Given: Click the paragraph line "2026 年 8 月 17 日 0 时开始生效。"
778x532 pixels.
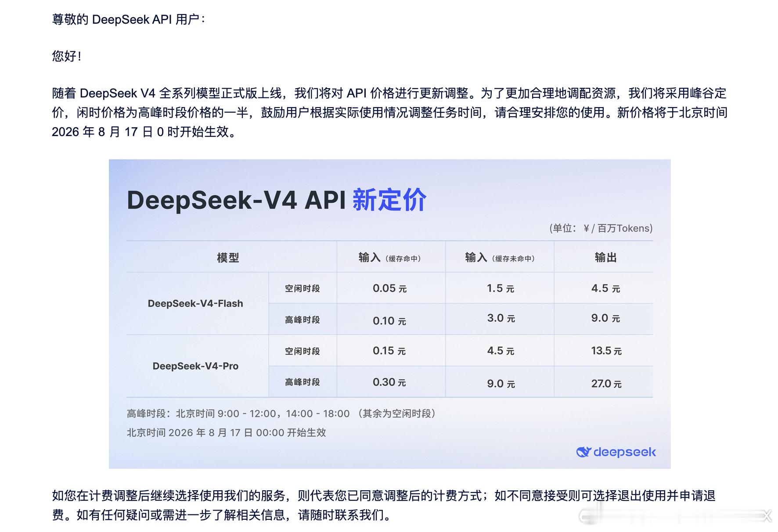Looking at the screenshot, I should tap(146, 132).
